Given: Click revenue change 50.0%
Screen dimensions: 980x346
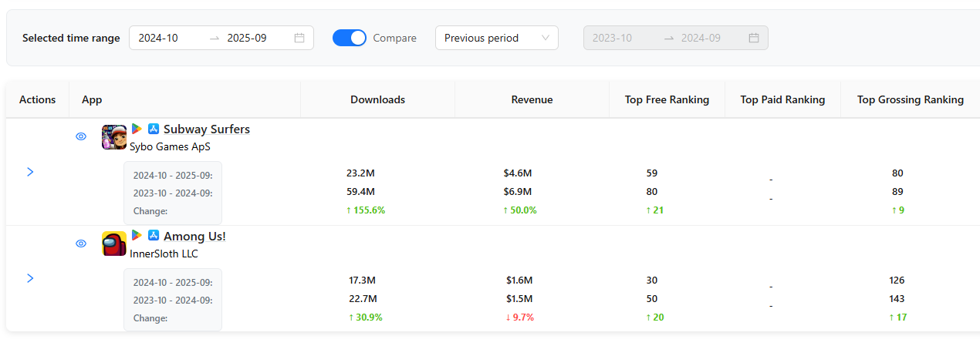Looking at the screenshot, I should 520,210.
